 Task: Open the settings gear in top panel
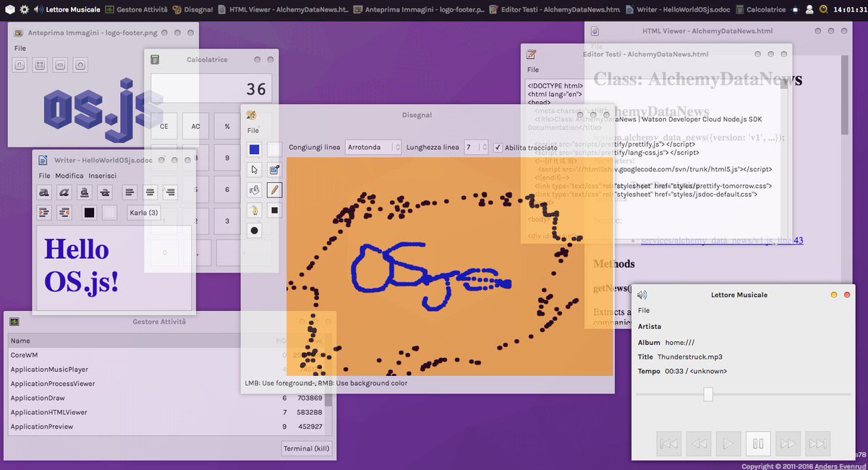(x=25, y=9)
